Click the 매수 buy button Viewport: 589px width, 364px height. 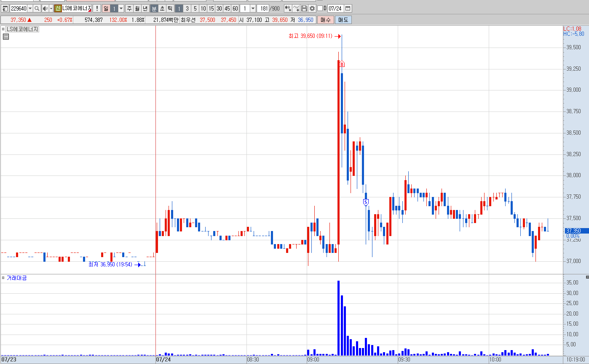point(326,20)
